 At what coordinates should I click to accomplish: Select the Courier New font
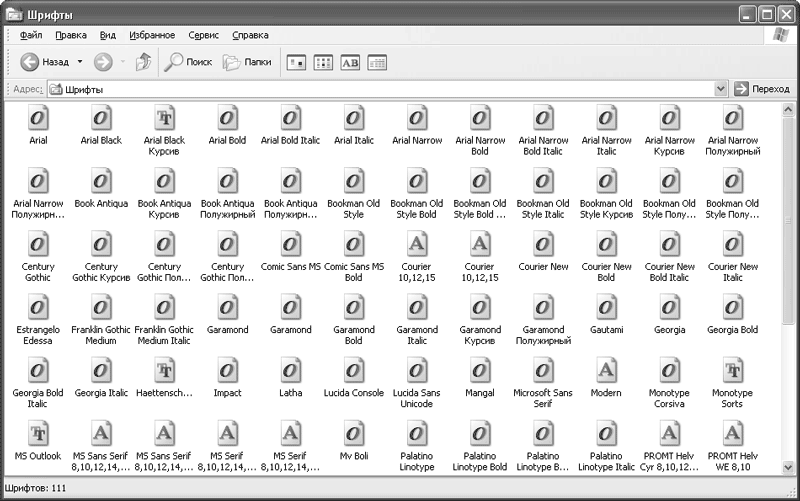[x=543, y=252]
